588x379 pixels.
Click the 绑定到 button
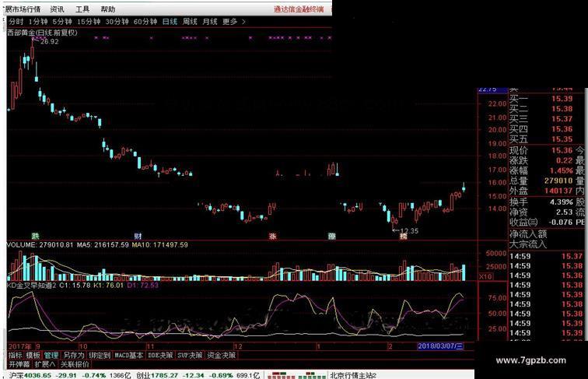coord(100,355)
